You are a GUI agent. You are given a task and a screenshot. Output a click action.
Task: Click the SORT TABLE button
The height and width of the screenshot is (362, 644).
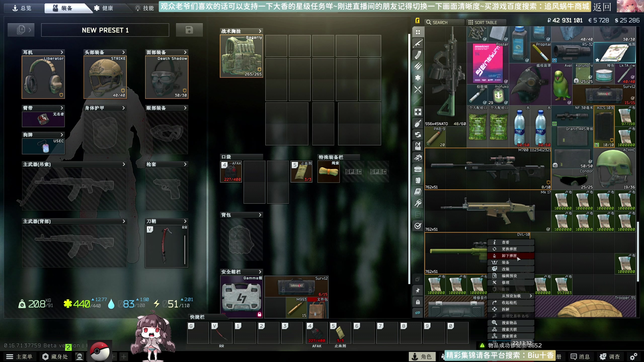486,22
